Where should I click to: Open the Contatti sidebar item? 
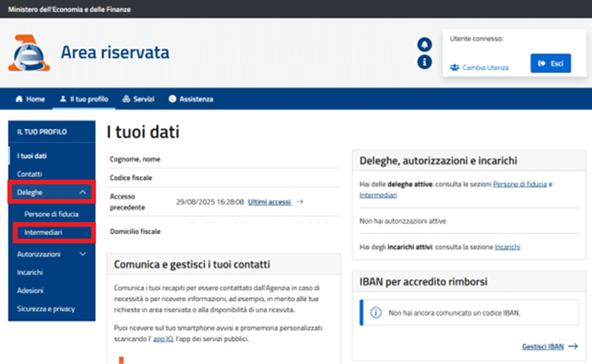click(30, 174)
